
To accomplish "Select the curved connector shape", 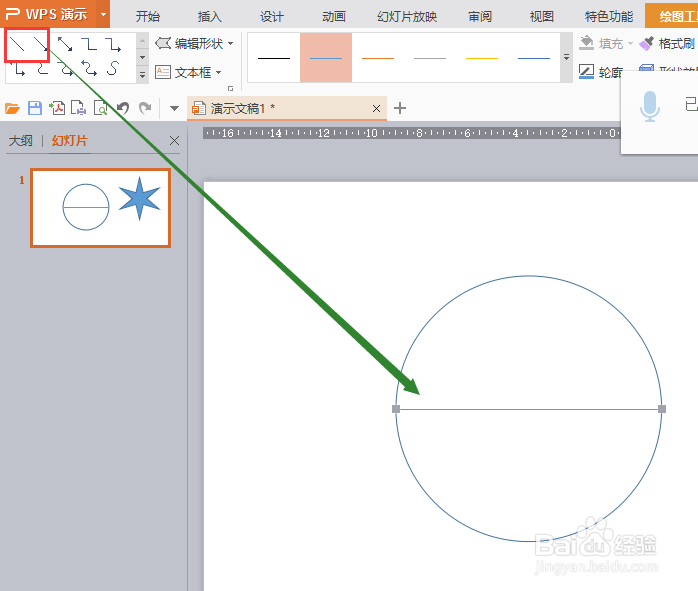I will point(41,69).
